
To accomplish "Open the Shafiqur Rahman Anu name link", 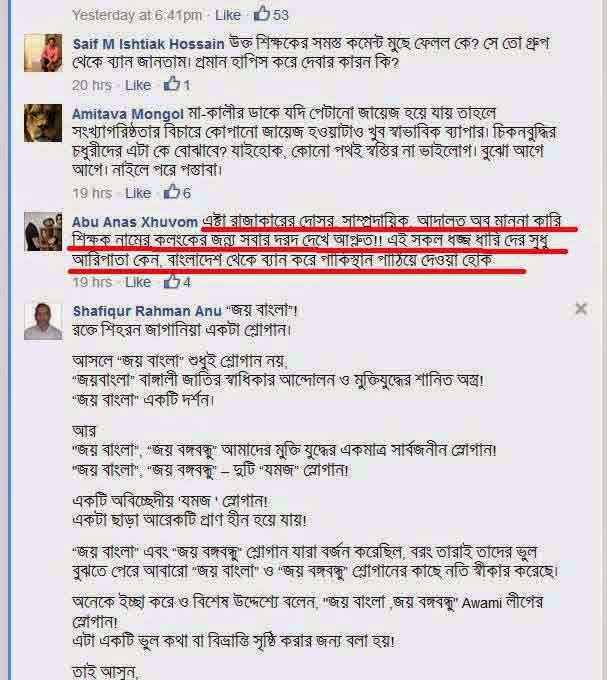I will pos(147,311).
